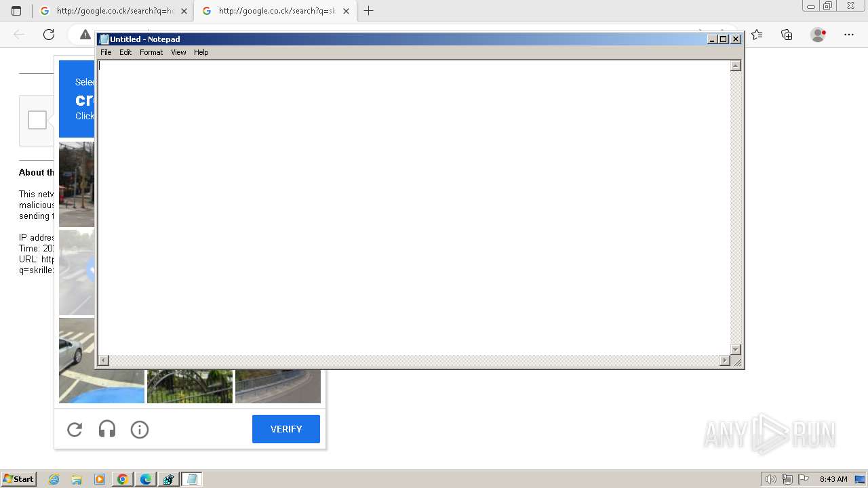This screenshot has width=868, height=488.
Task: Refresh the browser page
Action: click(x=49, y=35)
